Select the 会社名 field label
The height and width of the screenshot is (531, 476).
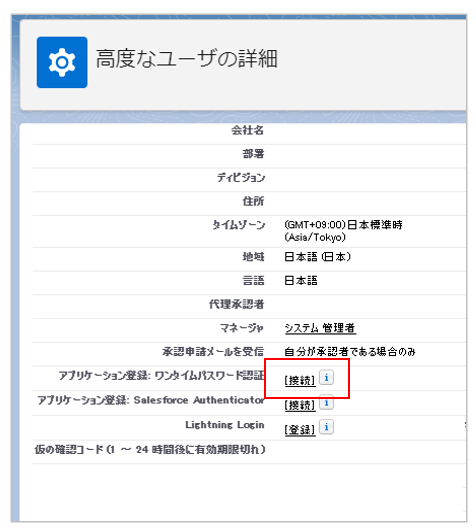pyautogui.click(x=247, y=130)
